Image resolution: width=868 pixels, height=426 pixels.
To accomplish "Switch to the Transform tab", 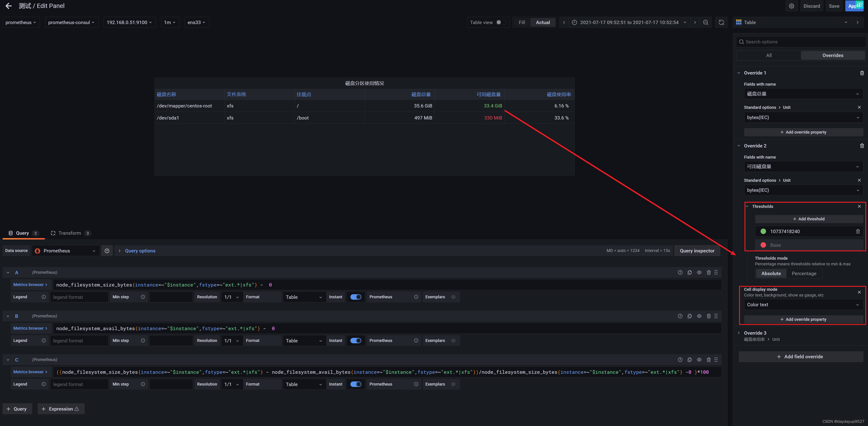I will pyautogui.click(x=71, y=233).
